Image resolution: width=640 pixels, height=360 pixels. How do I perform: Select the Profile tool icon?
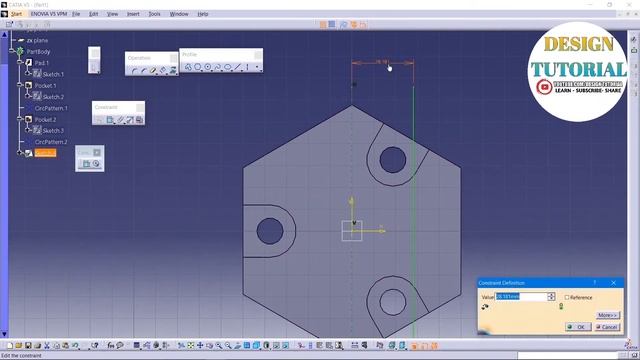pos(188,67)
